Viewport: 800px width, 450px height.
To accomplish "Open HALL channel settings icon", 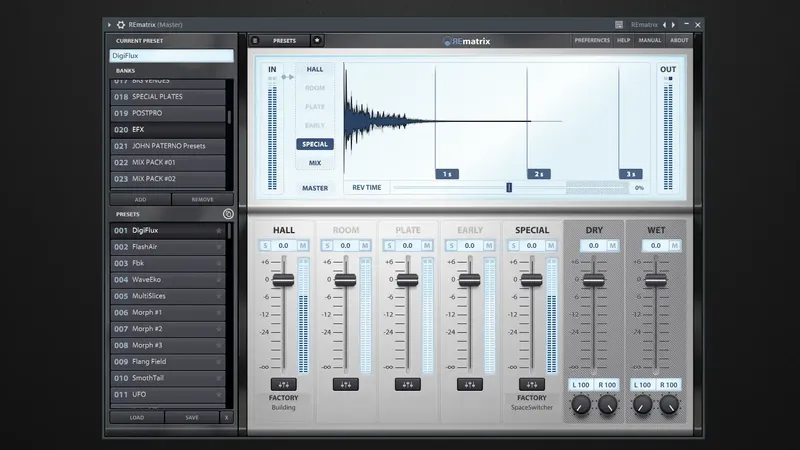I will tap(283, 384).
